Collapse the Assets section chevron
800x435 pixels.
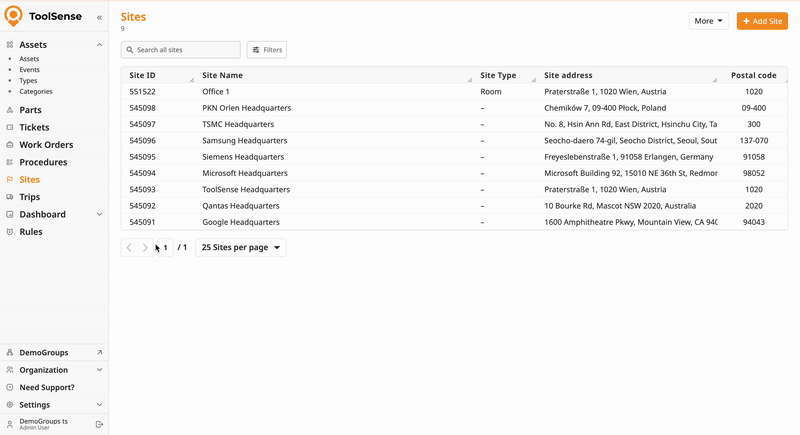pos(99,45)
